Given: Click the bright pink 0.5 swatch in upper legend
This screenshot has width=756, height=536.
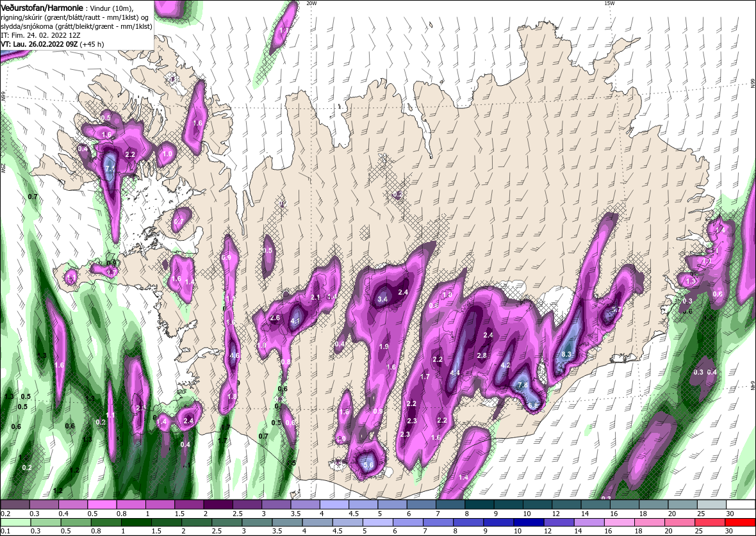Looking at the screenshot, I should [102, 505].
